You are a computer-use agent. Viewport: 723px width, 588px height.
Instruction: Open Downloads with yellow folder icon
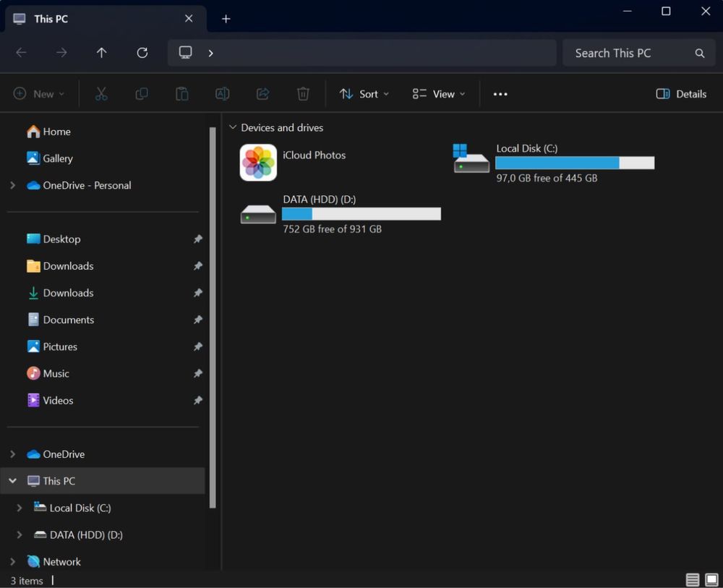pyautogui.click(x=60, y=266)
